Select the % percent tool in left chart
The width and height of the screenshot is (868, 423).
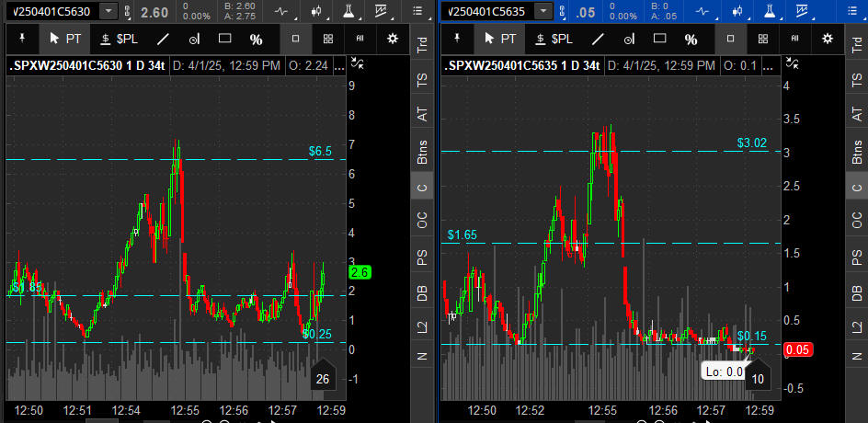pyautogui.click(x=257, y=40)
